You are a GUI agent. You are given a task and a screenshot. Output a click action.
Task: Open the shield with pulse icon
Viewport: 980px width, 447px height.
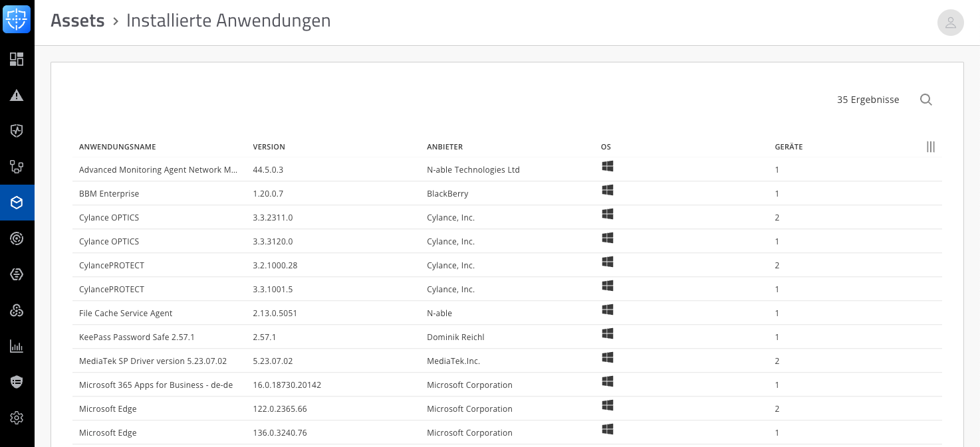pos(17,131)
